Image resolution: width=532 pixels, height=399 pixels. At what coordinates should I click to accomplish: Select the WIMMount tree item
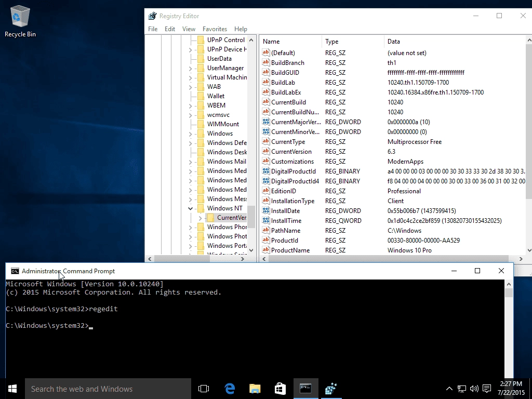pos(223,124)
